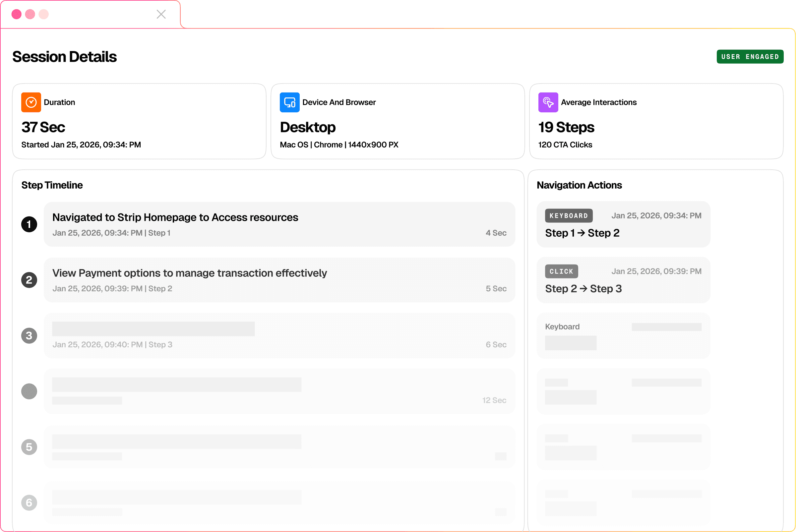The width and height of the screenshot is (796, 532).
Task: Close the tab with the X icon
Action: 161,14
